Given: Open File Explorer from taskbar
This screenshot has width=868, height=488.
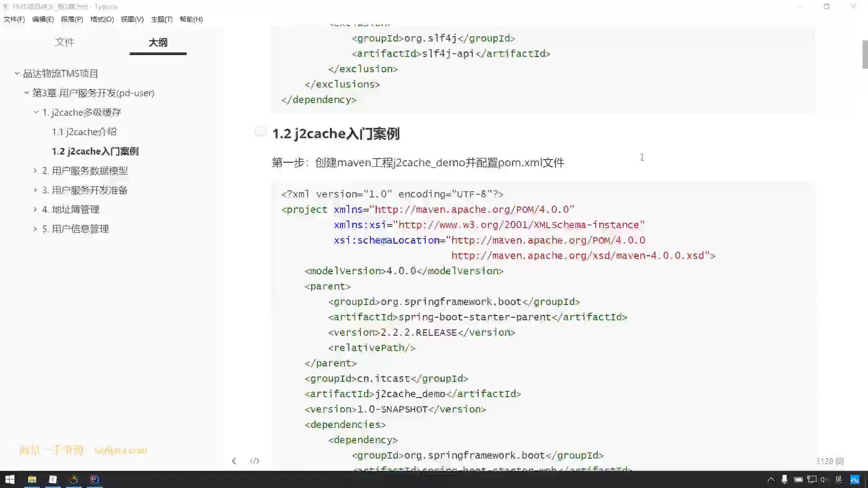Looking at the screenshot, I should pyautogui.click(x=32, y=479).
